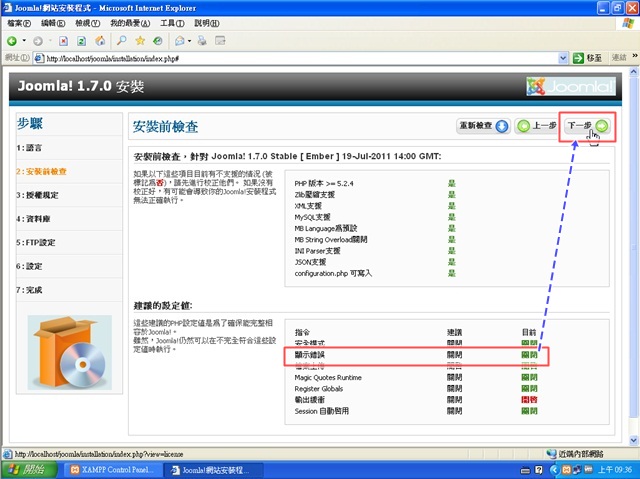Click the 上一步 previous step button
Image resolution: width=640 pixels, height=479 pixels.
coord(536,126)
